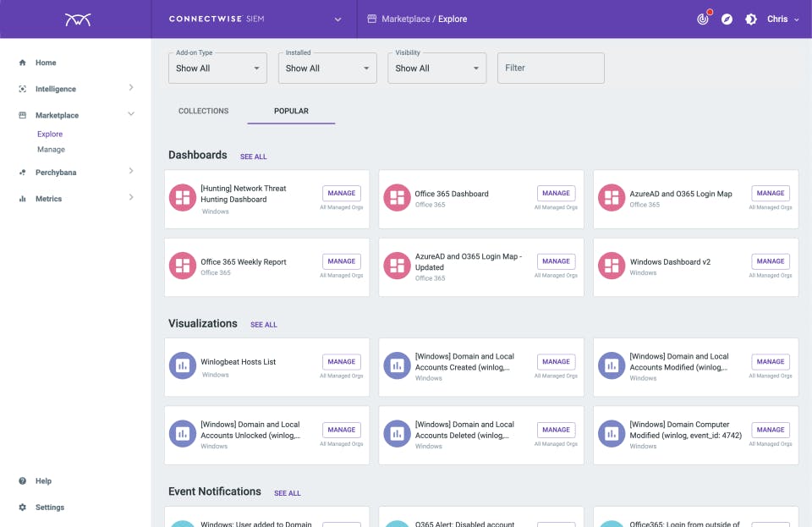Expand the Metrics sidebar section chevron
Viewport: 812px width, 527px height.
(x=131, y=197)
